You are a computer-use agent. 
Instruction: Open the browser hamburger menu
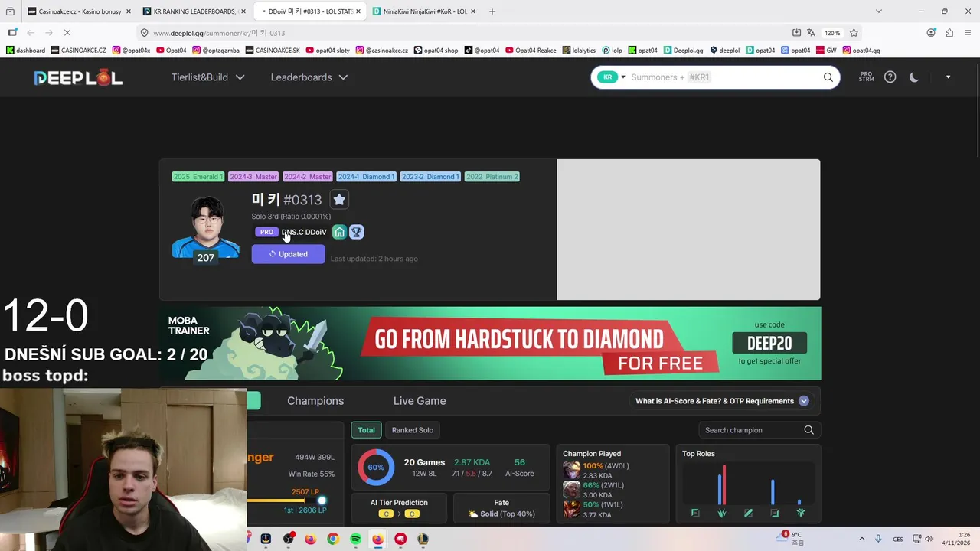pos(968,33)
